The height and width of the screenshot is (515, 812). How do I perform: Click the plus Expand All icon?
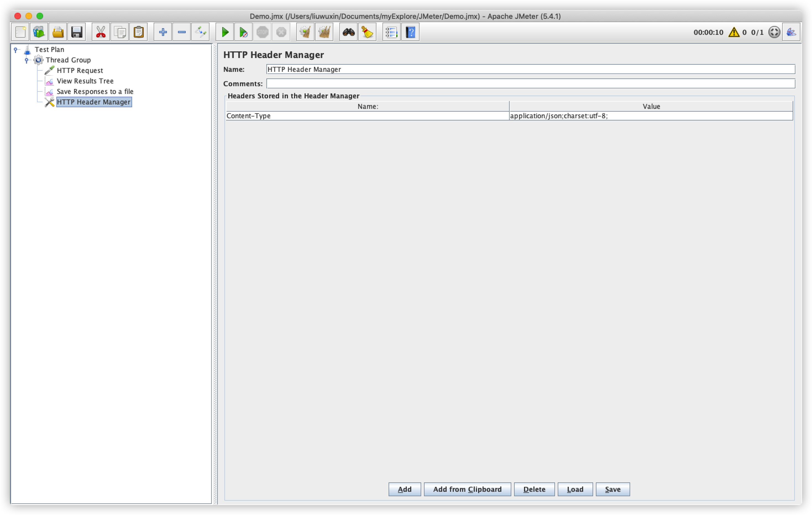(163, 32)
